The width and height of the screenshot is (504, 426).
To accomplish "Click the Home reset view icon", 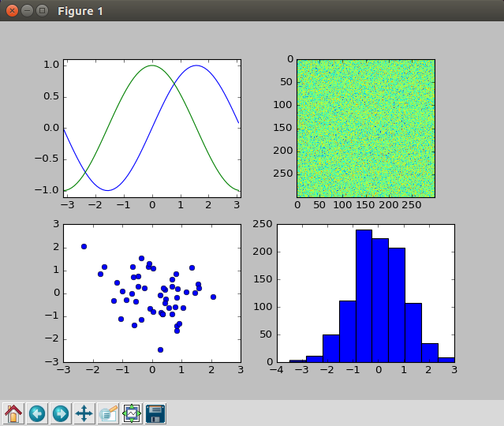I will pyautogui.click(x=13, y=413).
